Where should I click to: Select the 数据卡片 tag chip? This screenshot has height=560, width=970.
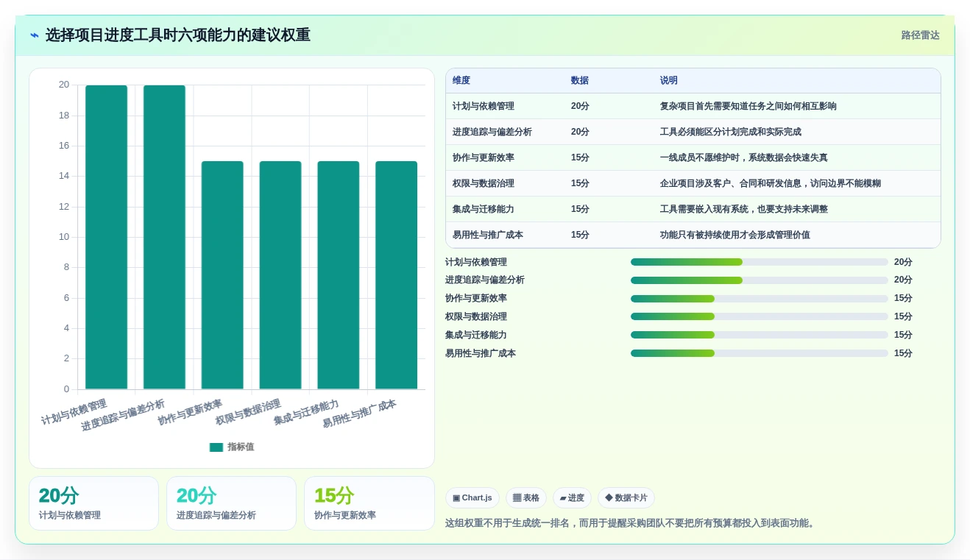pos(626,498)
